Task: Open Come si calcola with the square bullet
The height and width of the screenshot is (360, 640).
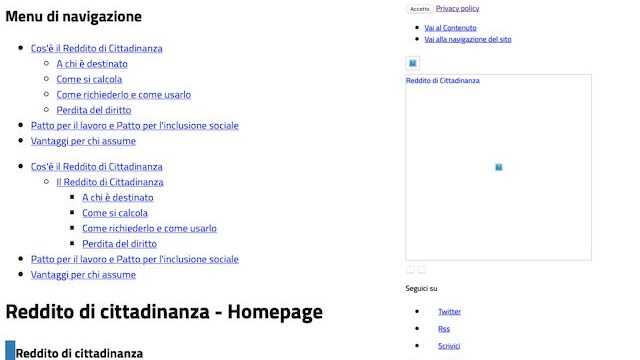Action: 115,213
